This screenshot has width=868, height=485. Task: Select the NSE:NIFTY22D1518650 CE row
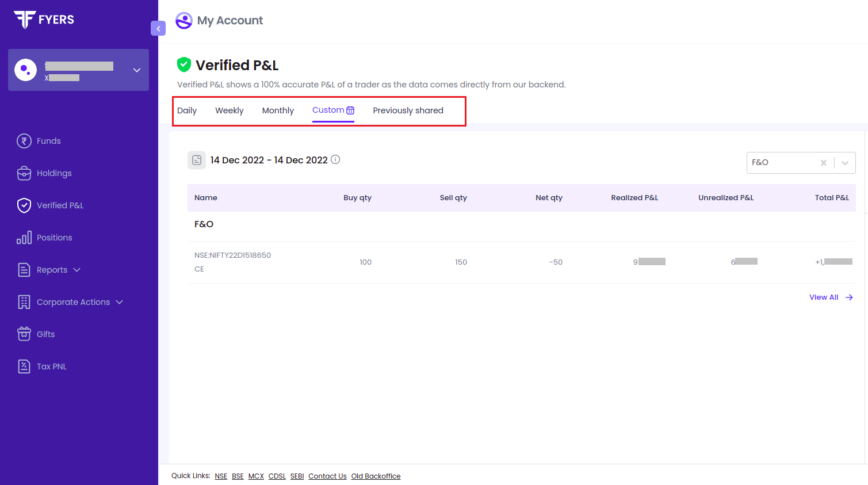522,262
